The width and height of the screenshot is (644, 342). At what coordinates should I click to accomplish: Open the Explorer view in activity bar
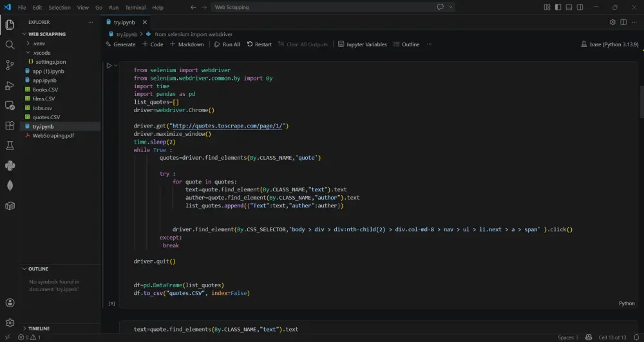point(10,25)
